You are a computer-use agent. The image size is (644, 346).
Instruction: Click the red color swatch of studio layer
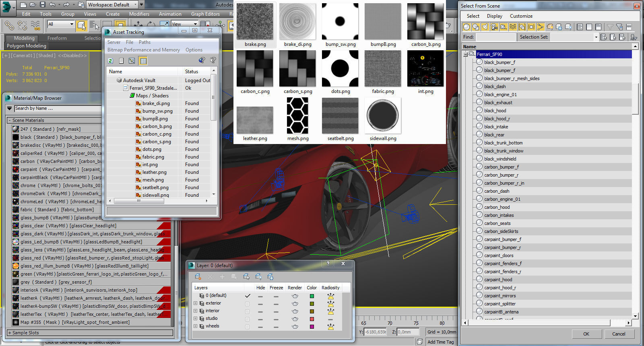[x=312, y=319]
